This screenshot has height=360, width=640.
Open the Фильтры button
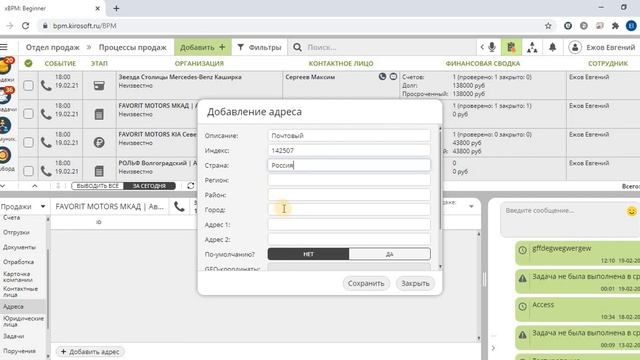(260, 47)
